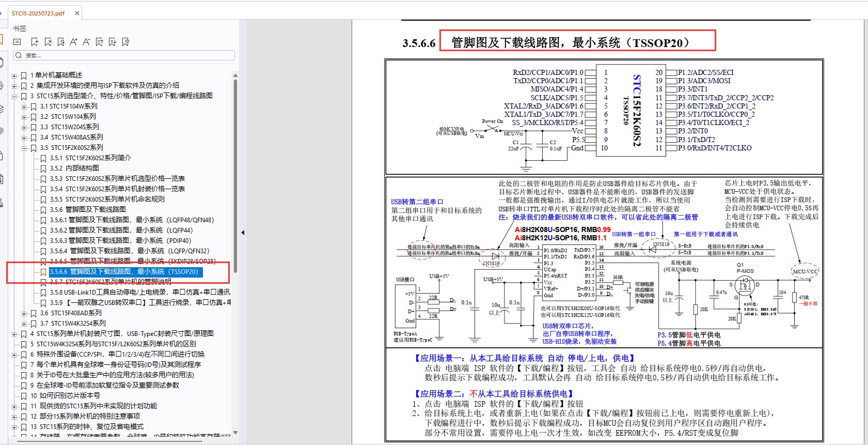Image resolution: width=868 pixels, height=445 pixels.
Task: Click the bookmark list scroll down arrow
Action: [x=235, y=433]
